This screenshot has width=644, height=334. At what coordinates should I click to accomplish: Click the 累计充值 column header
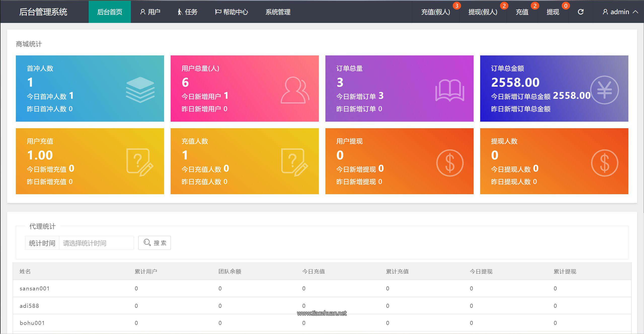397,271
